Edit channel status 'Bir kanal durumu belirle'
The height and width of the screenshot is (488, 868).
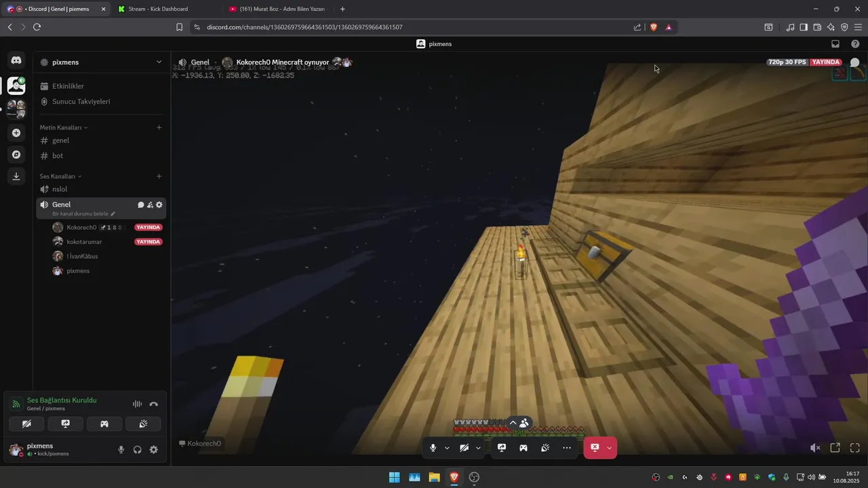pyautogui.click(x=83, y=213)
